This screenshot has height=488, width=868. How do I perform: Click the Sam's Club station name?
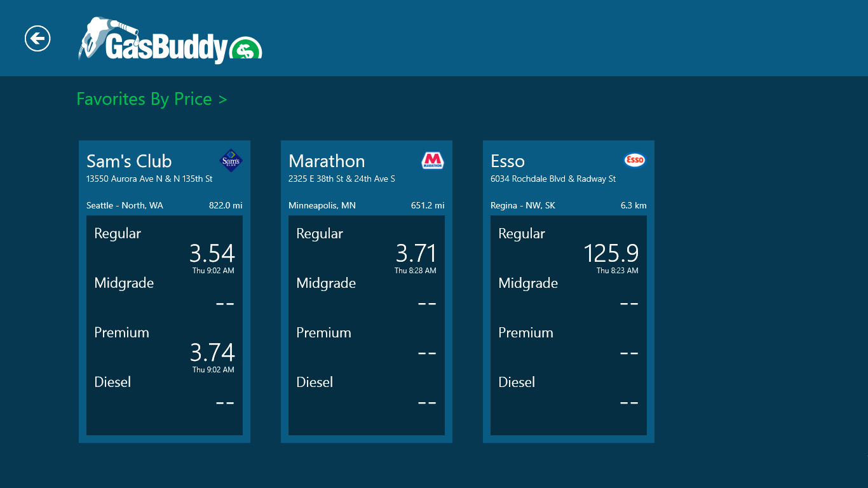pyautogui.click(x=128, y=161)
